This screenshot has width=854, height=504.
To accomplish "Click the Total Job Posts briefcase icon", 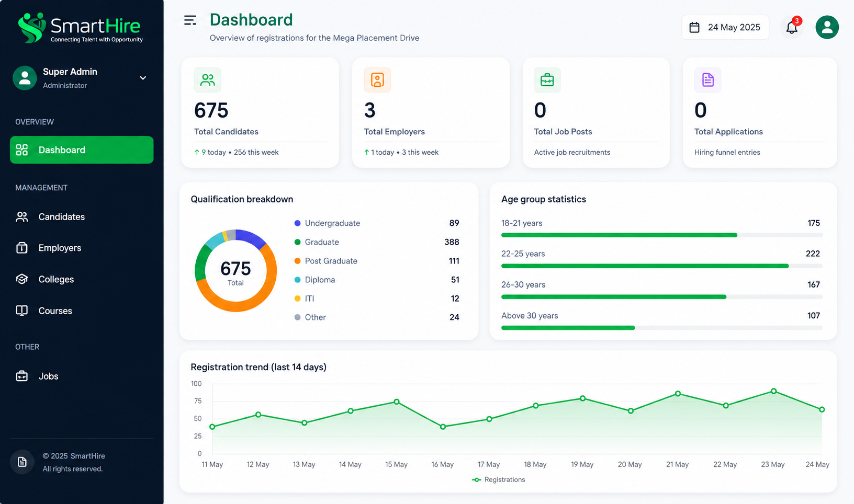I will click(x=547, y=80).
